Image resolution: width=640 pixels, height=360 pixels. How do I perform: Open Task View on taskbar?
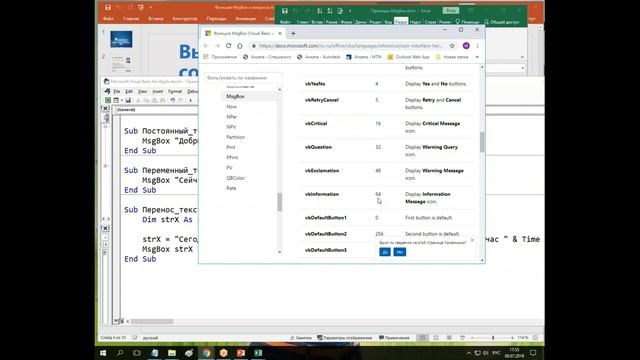pyautogui.click(x=137, y=353)
